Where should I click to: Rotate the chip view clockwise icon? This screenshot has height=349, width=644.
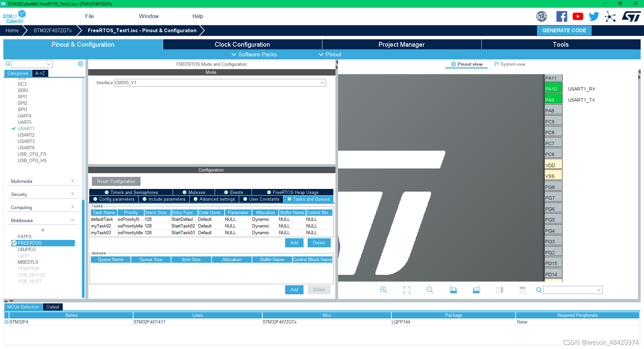tap(453, 290)
